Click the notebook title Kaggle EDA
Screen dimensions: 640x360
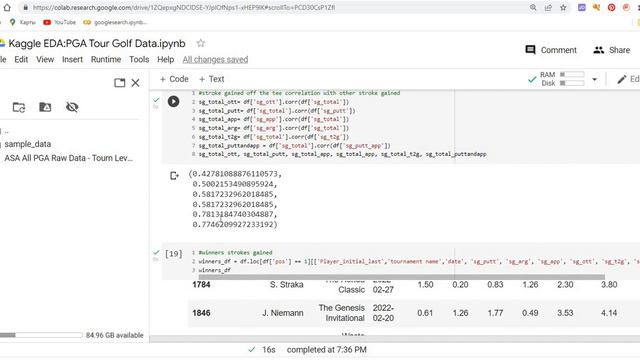97,43
